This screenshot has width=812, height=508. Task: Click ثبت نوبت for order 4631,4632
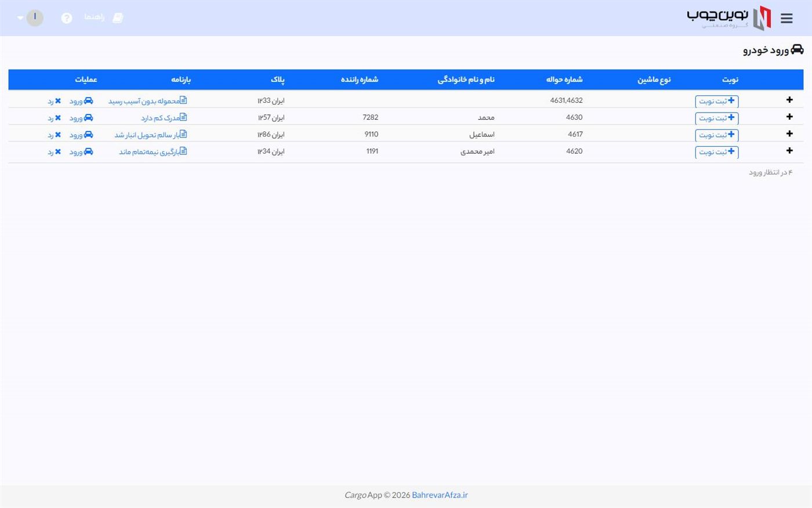point(717,101)
